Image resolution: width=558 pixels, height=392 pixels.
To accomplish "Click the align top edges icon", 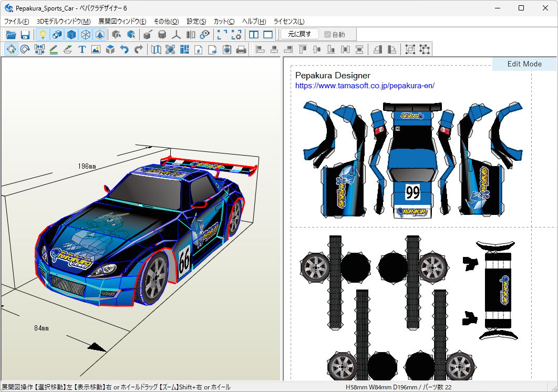I will click(x=303, y=49).
